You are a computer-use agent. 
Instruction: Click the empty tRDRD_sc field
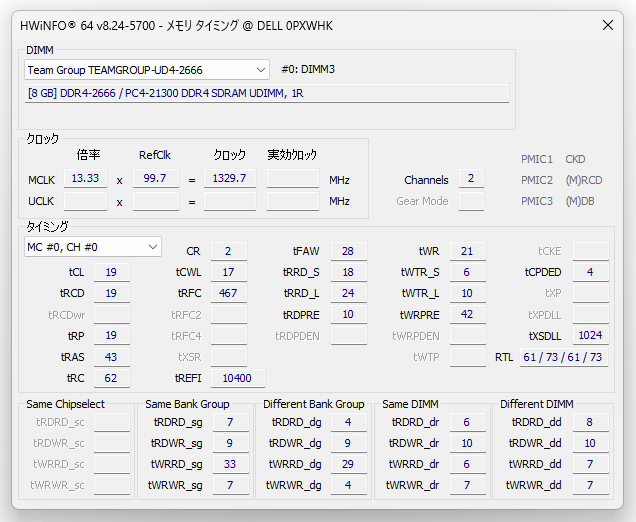(x=112, y=422)
